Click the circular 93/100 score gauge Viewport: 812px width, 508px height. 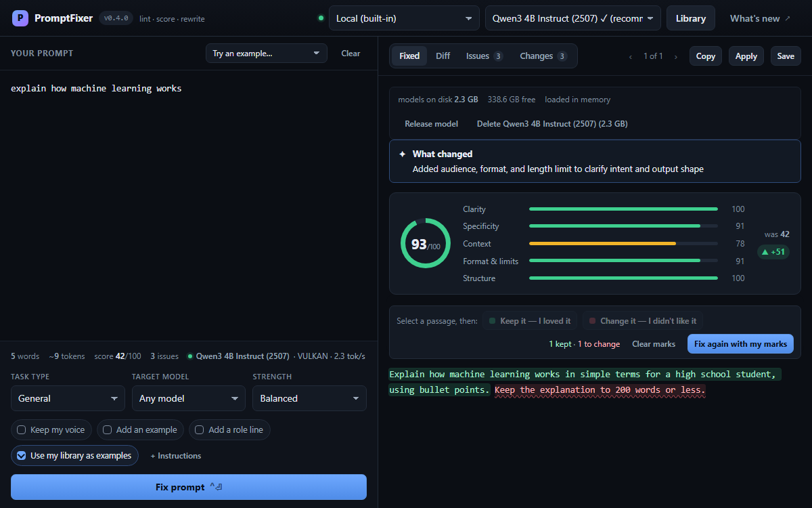click(426, 244)
